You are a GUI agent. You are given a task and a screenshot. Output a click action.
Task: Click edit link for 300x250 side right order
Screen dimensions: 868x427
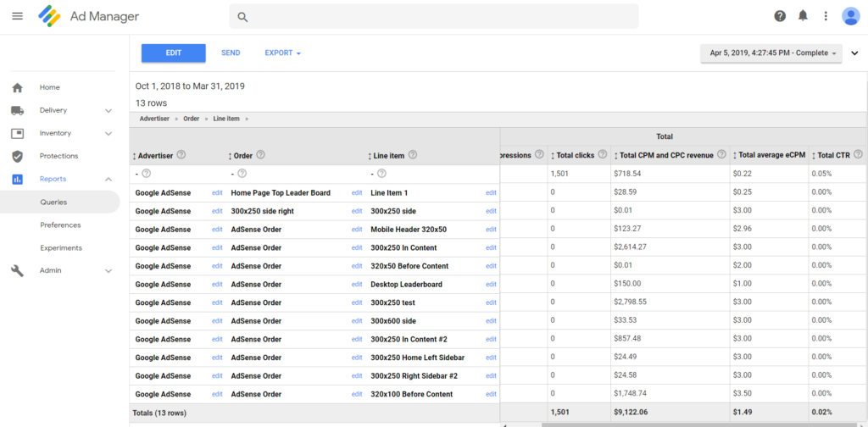click(x=357, y=211)
